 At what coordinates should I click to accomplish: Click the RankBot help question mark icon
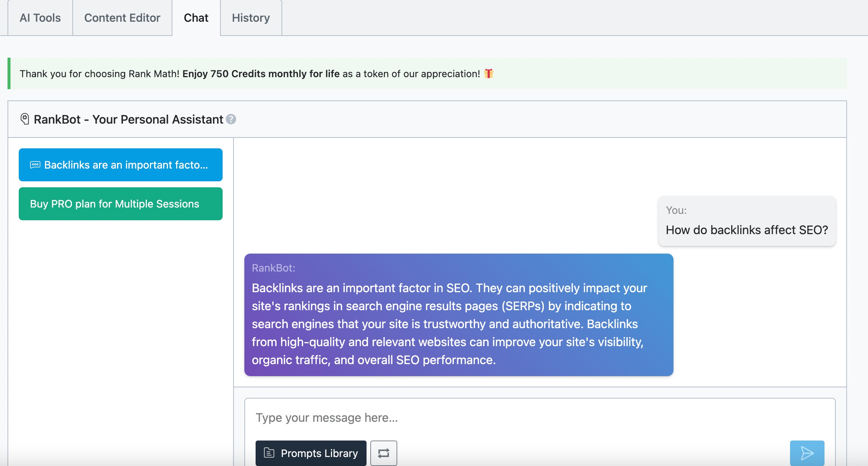(231, 119)
